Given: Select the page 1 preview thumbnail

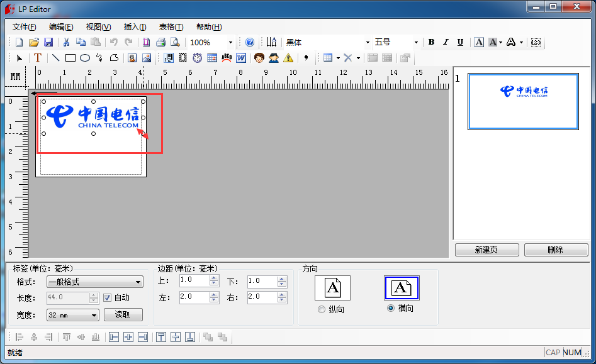Looking at the screenshot, I should (x=522, y=102).
